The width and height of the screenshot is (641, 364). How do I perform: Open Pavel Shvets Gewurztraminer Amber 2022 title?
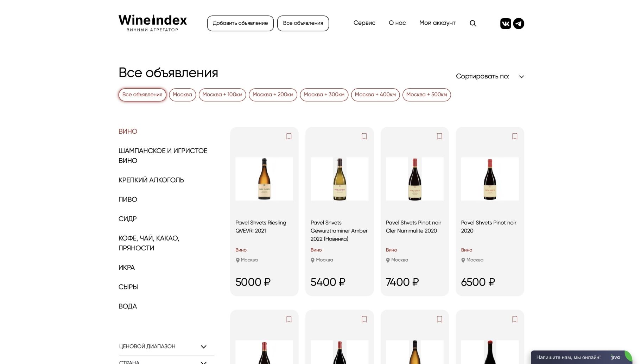click(339, 231)
